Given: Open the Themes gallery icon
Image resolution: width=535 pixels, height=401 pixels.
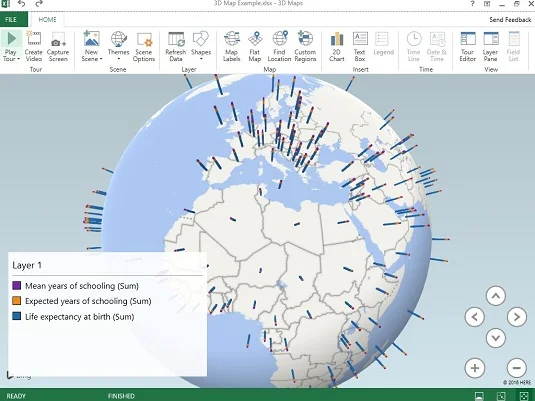Looking at the screenshot, I should pyautogui.click(x=118, y=39).
